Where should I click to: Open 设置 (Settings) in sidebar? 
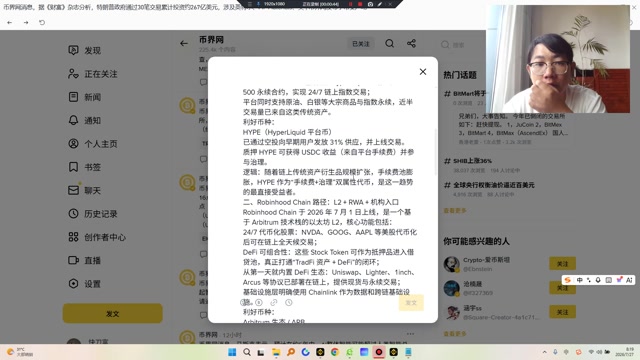pyautogui.click(x=84, y=284)
